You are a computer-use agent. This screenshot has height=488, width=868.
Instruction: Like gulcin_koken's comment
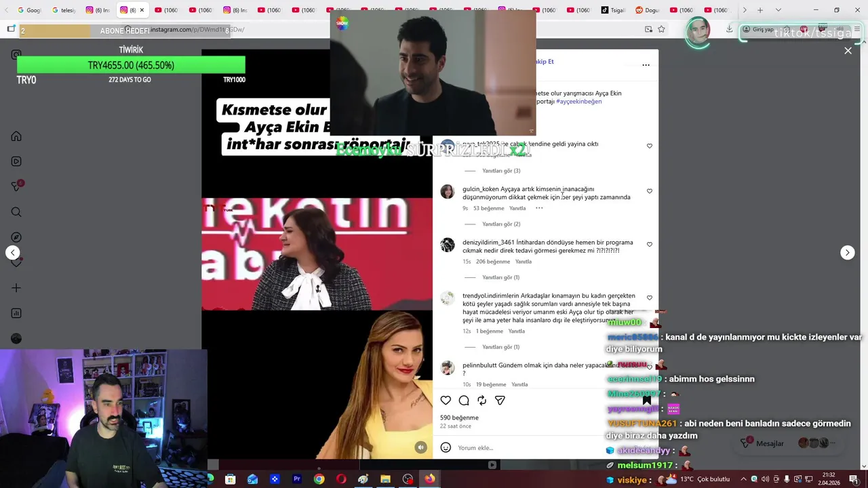pyautogui.click(x=649, y=191)
